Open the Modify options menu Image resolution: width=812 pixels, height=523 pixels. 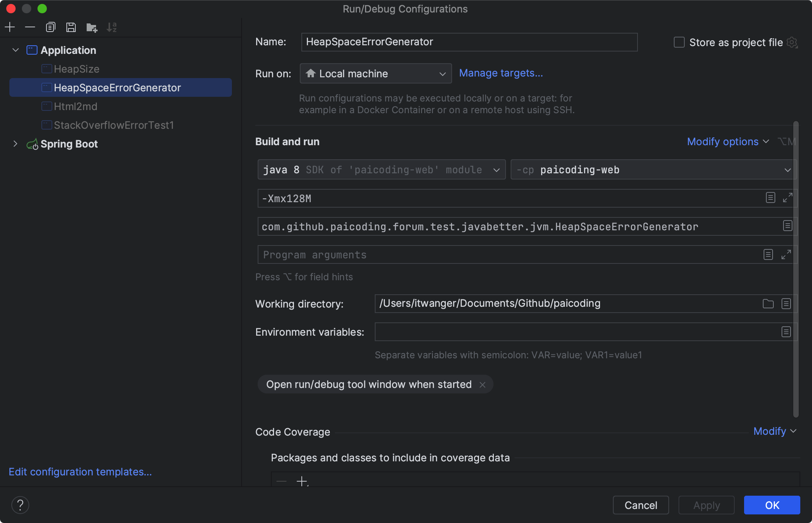(728, 141)
